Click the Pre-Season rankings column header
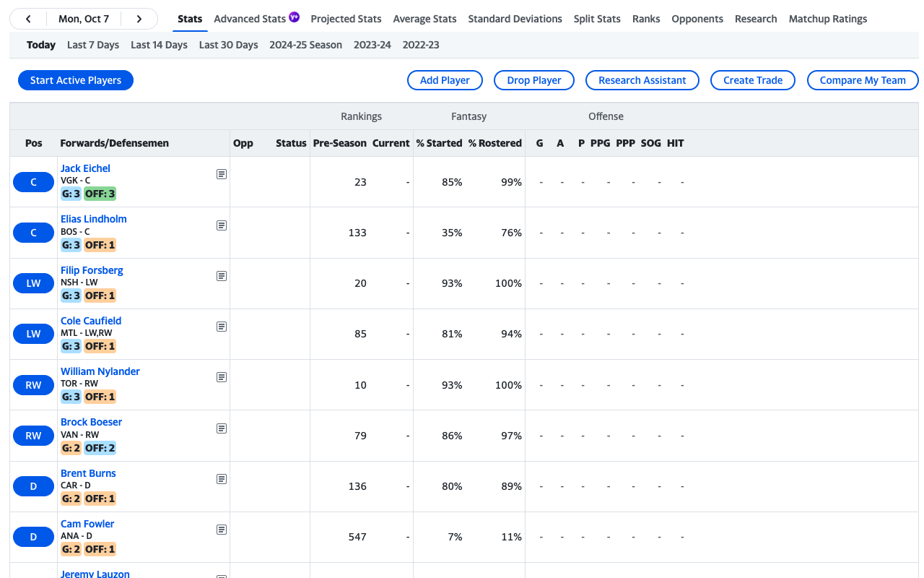924x578 pixels. 339,143
